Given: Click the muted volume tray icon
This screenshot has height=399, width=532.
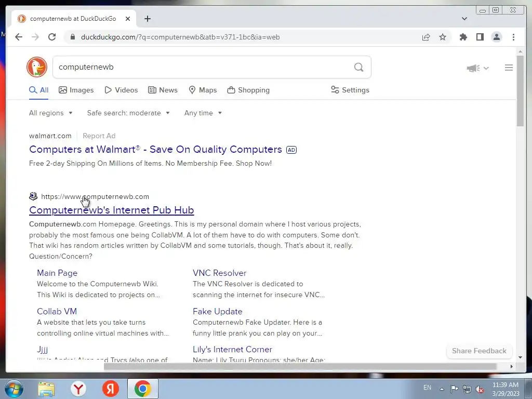Looking at the screenshot, I should (x=480, y=389).
